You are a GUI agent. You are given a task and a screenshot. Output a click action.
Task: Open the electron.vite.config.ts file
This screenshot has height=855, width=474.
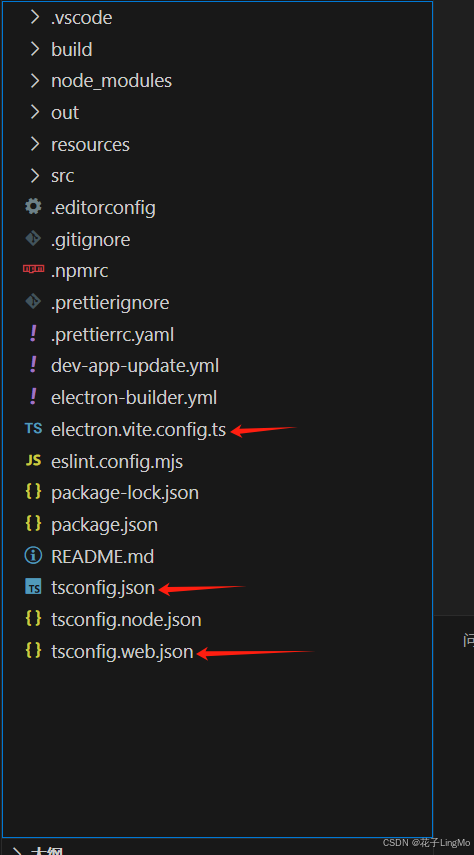pyautogui.click(x=139, y=430)
